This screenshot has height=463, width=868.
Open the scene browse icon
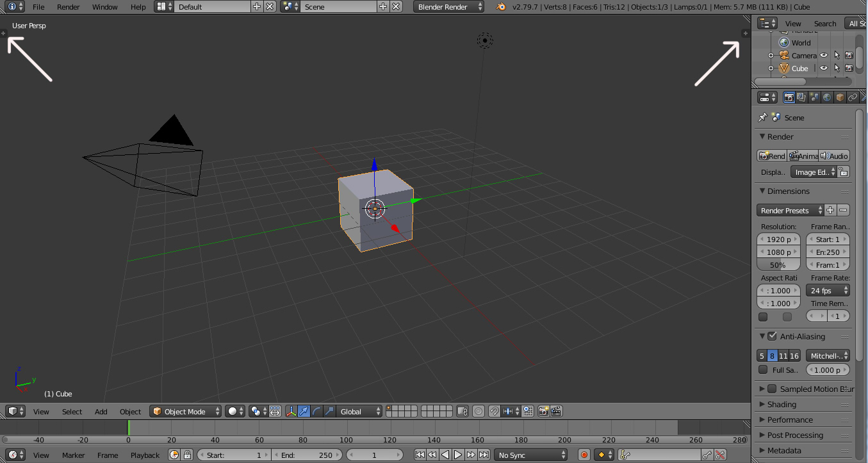coord(290,6)
